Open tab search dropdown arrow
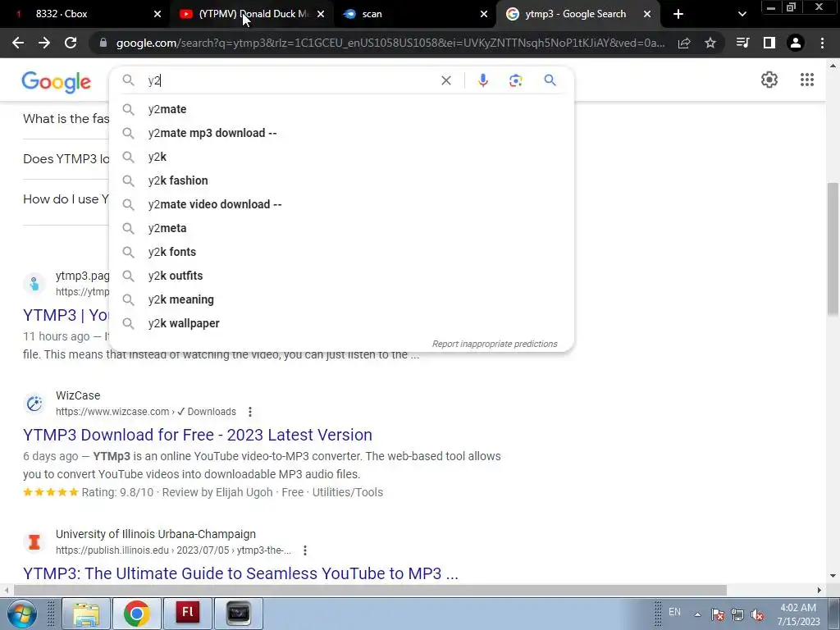Viewport: 840px width, 630px height. [742, 14]
